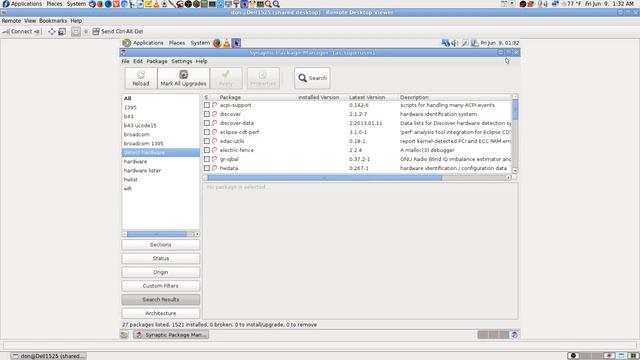Open the Remote menu in Remote Desktop Viewer
The width and height of the screenshot is (640, 360).
click(x=11, y=20)
